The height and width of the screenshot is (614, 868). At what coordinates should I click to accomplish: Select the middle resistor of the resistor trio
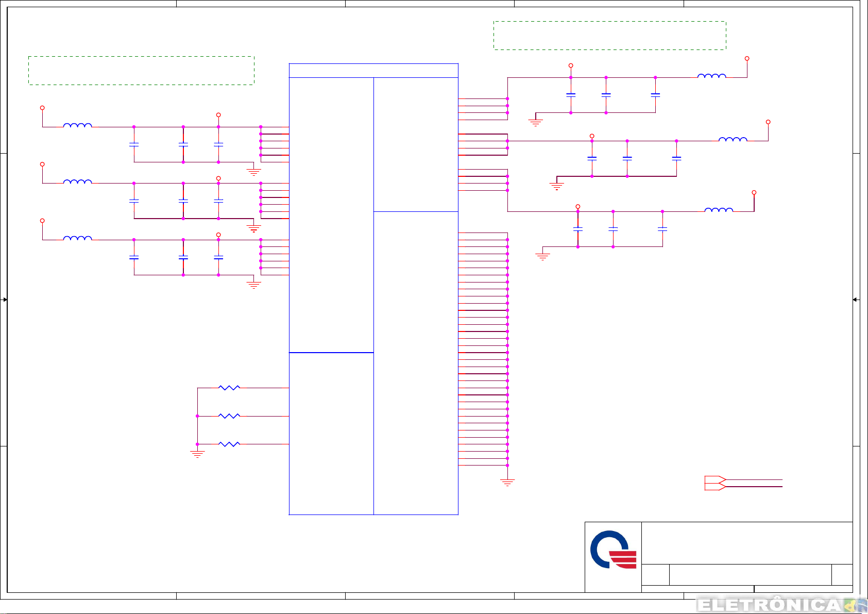pos(229,416)
